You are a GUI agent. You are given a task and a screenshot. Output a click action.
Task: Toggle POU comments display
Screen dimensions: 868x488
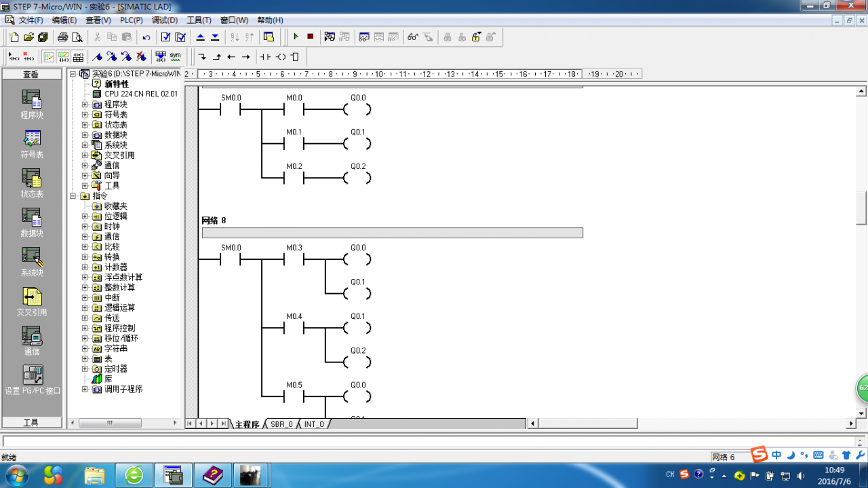pyautogui.click(x=49, y=56)
